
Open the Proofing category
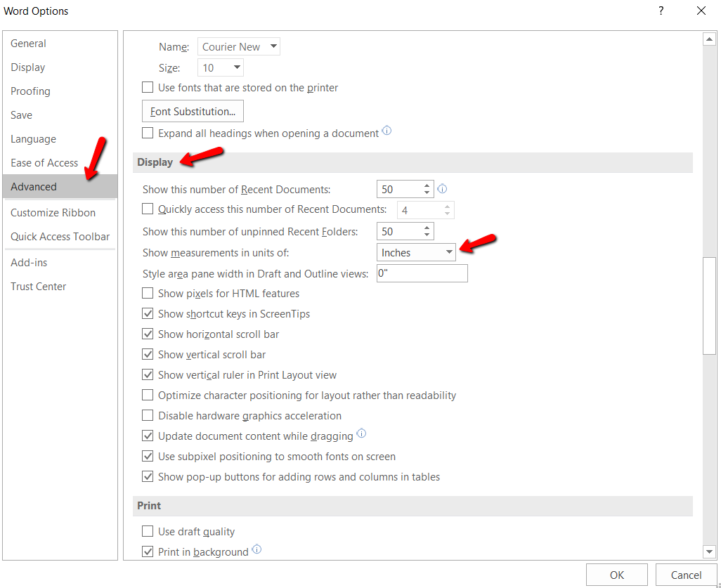pos(60,91)
